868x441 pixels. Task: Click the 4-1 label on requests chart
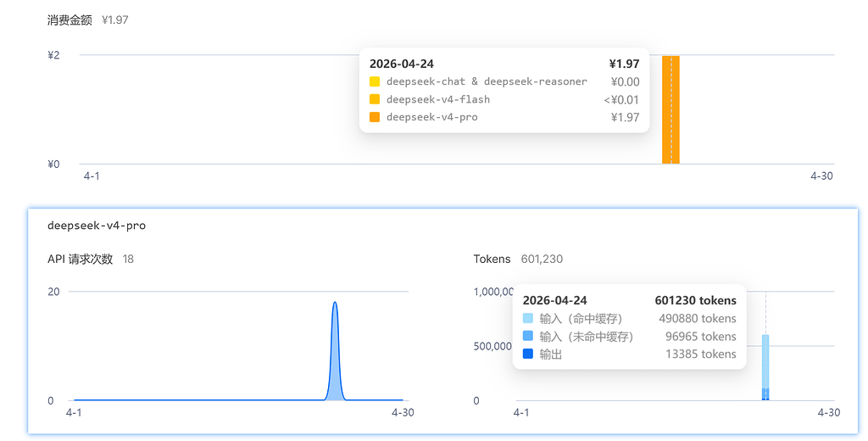[x=74, y=412]
